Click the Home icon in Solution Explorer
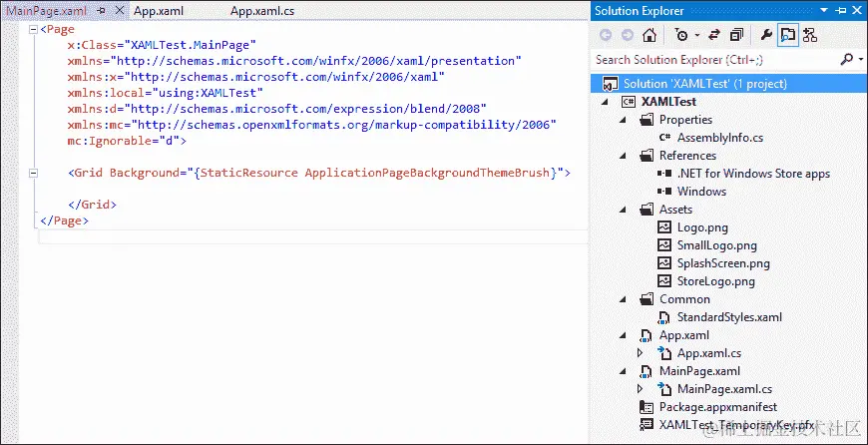The image size is (868, 445). pyautogui.click(x=650, y=36)
